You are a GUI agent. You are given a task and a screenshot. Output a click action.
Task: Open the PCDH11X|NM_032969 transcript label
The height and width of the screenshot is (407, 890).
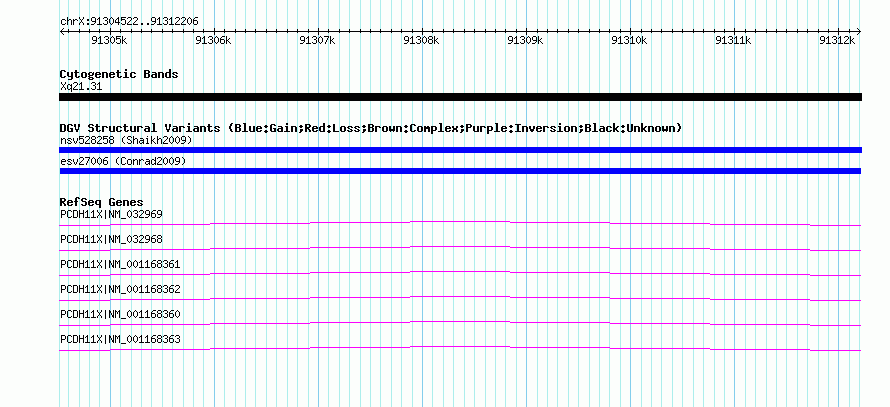pos(111,215)
